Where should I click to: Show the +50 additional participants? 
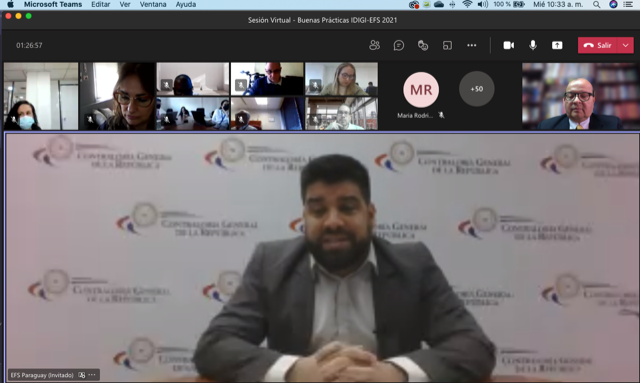(x=477, y=89)
